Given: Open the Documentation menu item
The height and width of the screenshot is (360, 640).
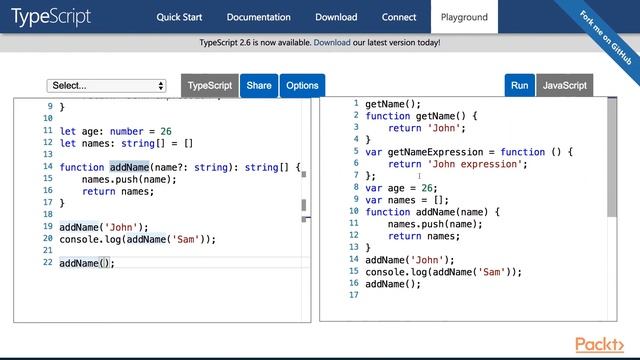Looking at the screenshot, I should pyautogui.click(x=259, y=17).
